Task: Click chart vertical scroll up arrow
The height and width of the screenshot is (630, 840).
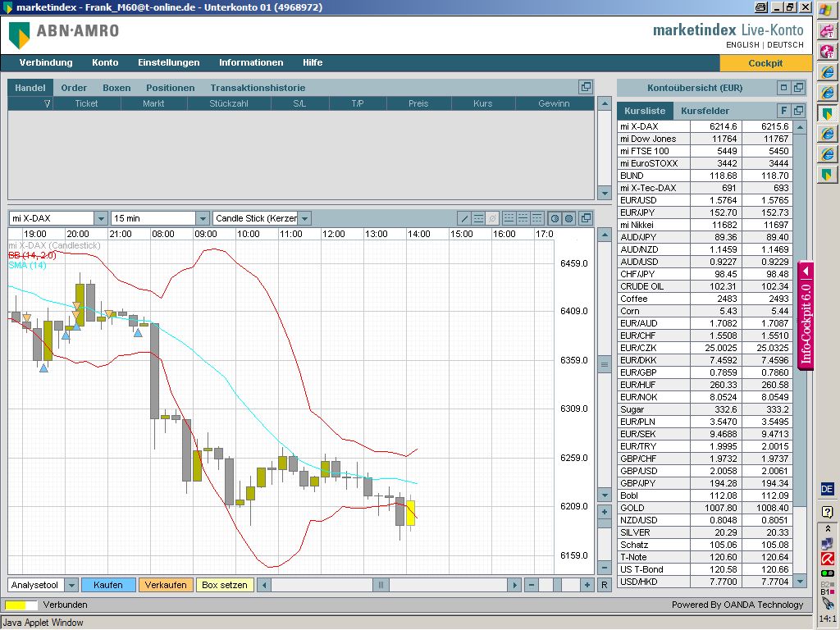Action: coord(605,235)
